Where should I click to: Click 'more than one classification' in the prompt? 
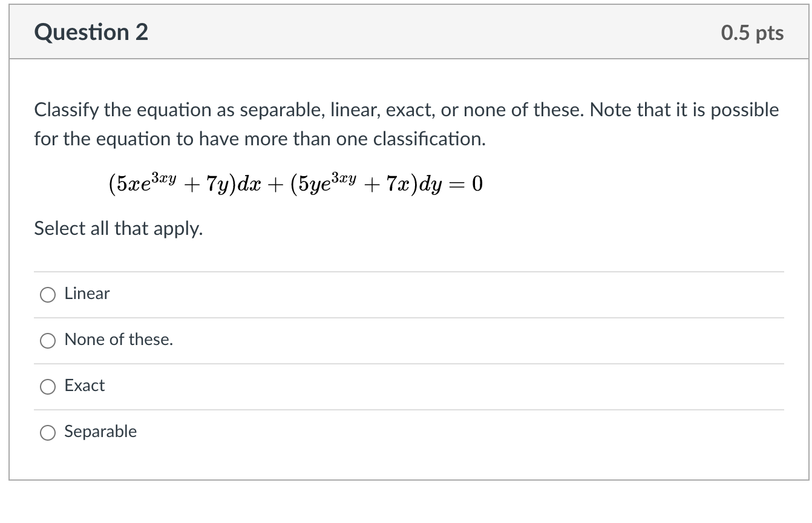pyautogui.click(x=373, y=139)
